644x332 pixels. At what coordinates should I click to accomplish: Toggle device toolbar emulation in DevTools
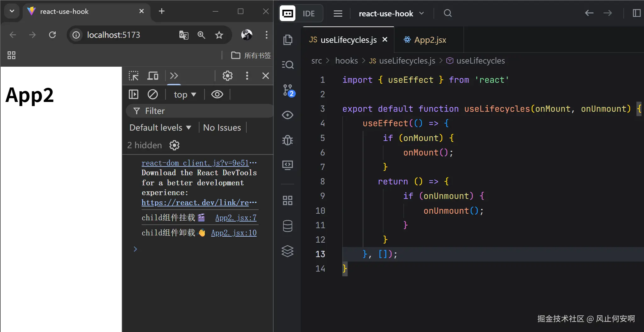[x=153, y=76]
